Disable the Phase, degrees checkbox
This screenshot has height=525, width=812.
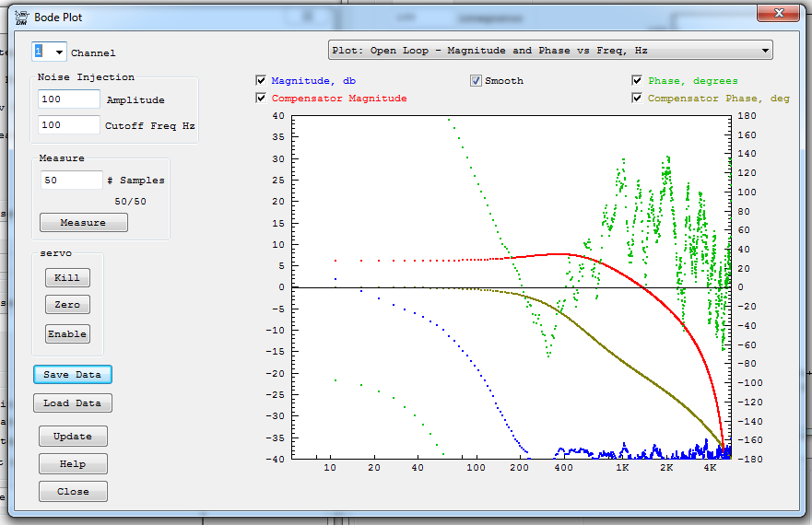pos(638,81)
